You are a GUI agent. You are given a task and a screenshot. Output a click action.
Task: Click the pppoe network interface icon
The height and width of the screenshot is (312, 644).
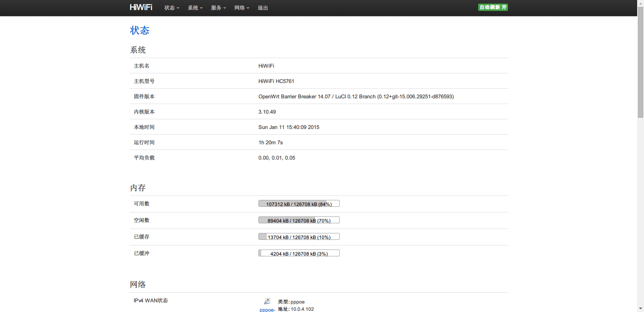click(267, 301)
